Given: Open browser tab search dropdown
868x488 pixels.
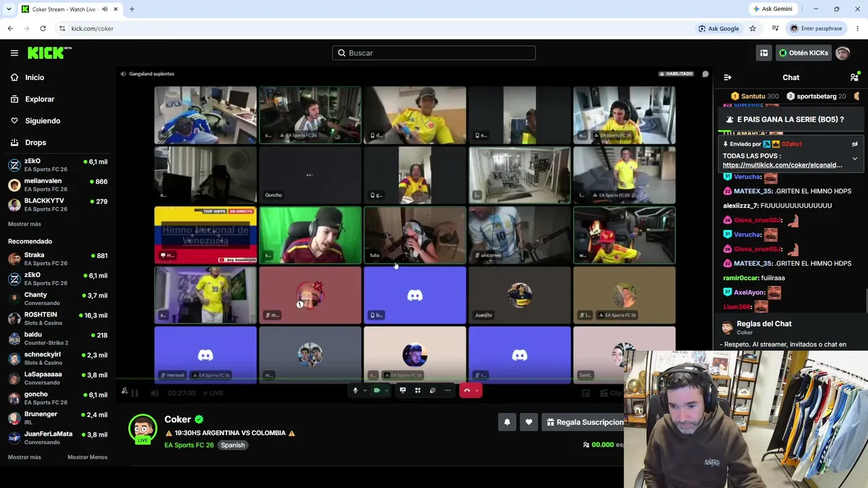Looking at the screenshot, I should click(x=9, y=9).
